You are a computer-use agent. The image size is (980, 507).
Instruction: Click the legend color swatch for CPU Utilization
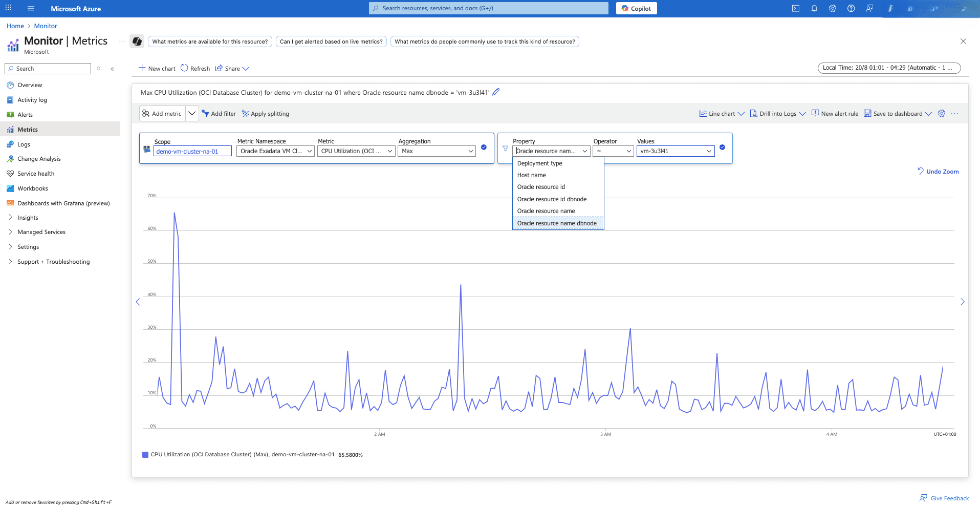click(145, 455)
